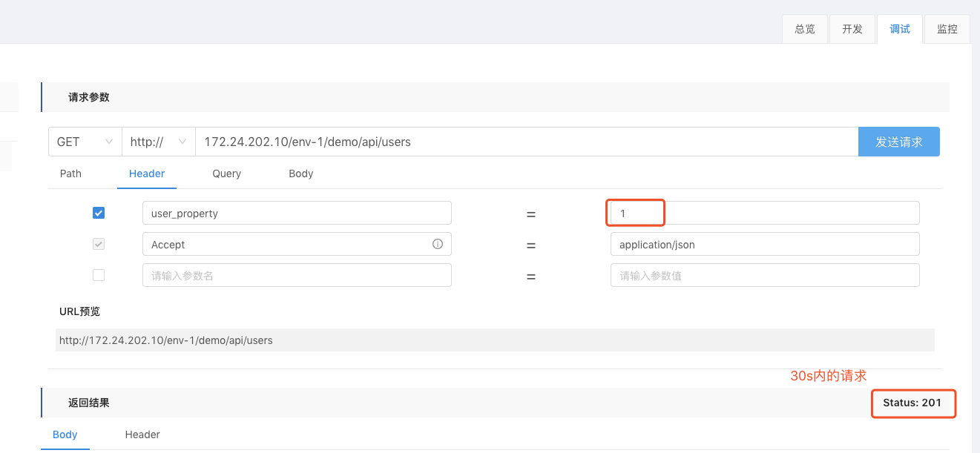980x453 pixels.
Task: Select the response Body tab
Action: 65,434
